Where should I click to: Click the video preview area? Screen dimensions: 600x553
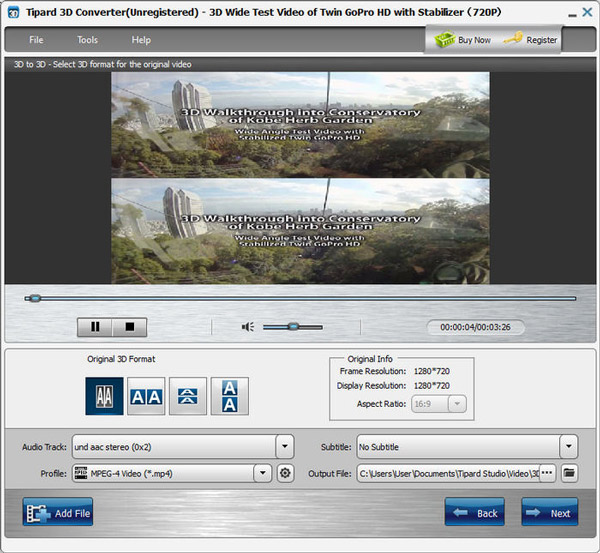tap(300, 178)
